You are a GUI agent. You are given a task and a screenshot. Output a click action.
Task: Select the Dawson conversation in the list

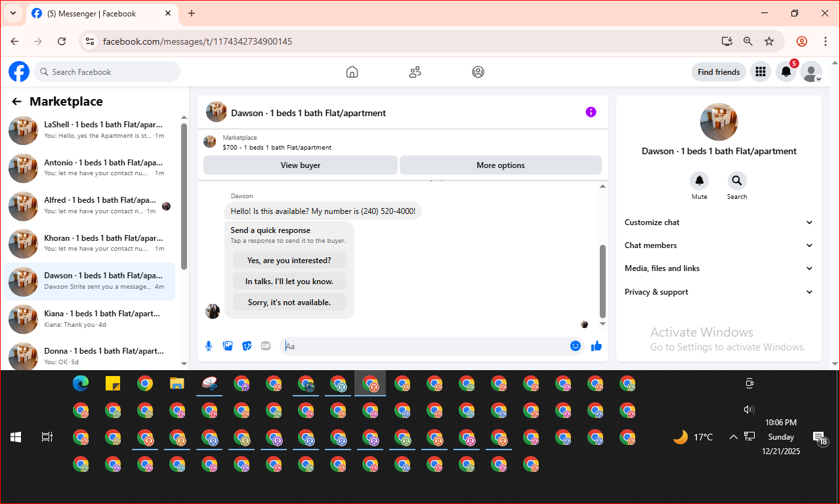click(x=90, y=282)
